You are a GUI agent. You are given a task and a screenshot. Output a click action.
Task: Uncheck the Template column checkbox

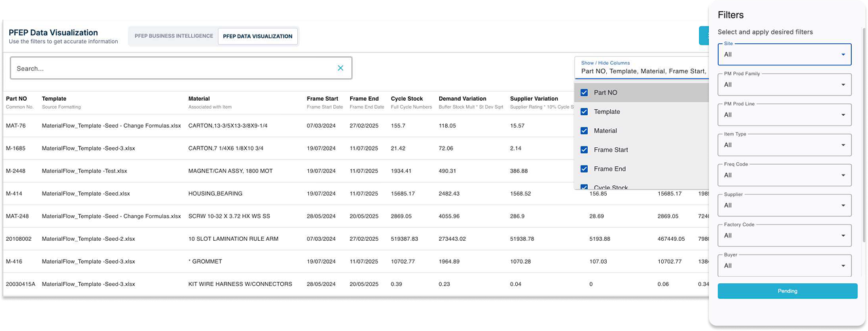pyautogui.click(x=584, y=112)
